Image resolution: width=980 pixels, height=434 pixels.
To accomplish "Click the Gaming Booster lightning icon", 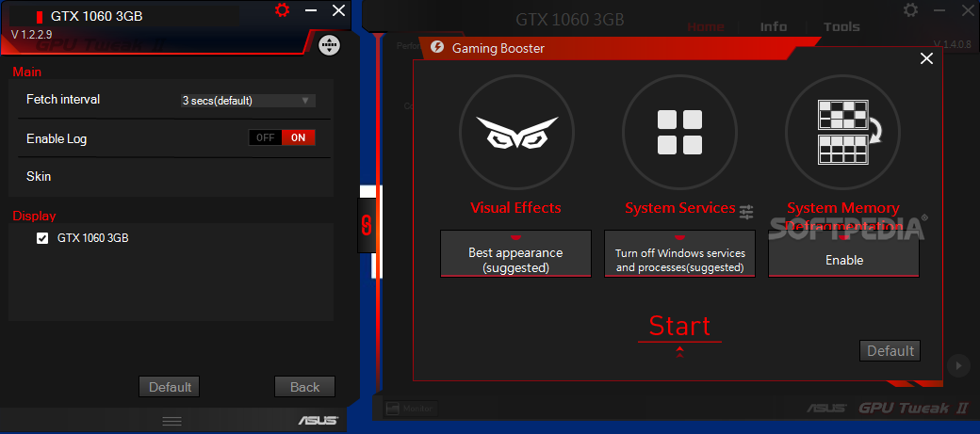I will click(437, 47).
